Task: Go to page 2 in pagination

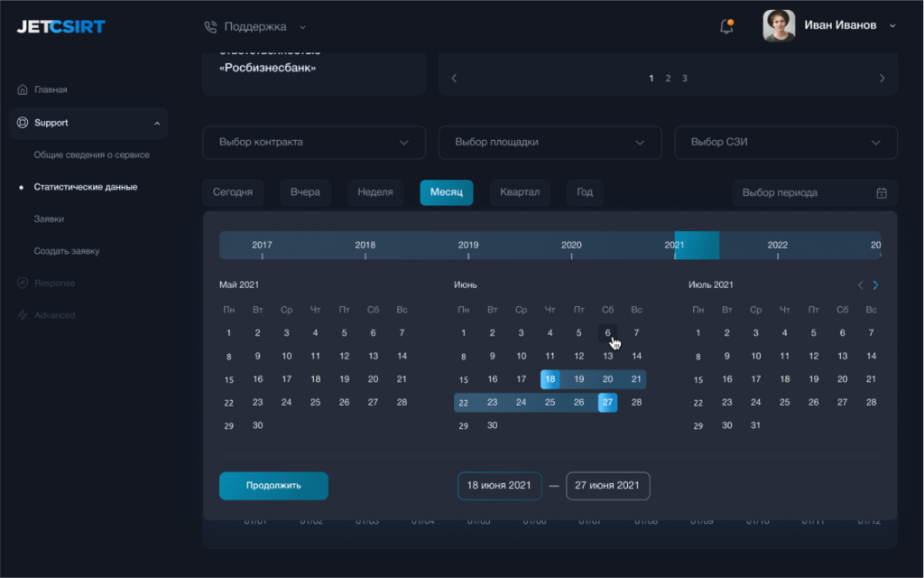Action: coord(668,79)
